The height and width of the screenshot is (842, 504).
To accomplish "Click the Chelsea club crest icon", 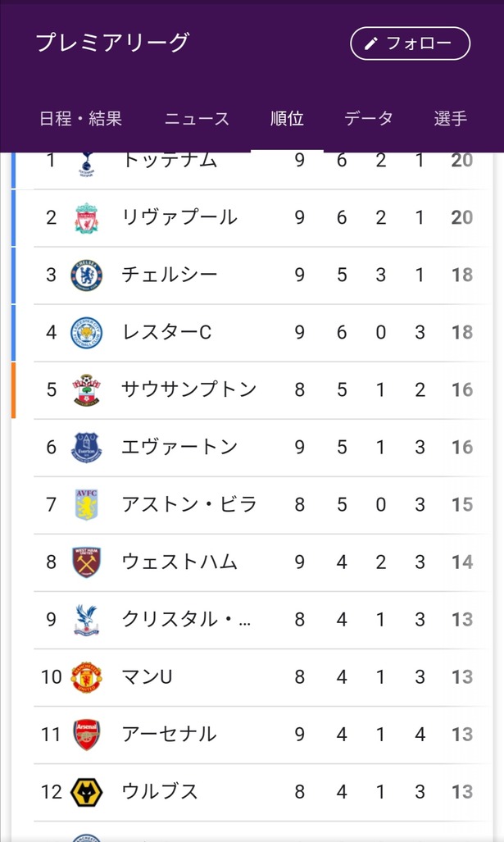I will click(x=86, y=275).
